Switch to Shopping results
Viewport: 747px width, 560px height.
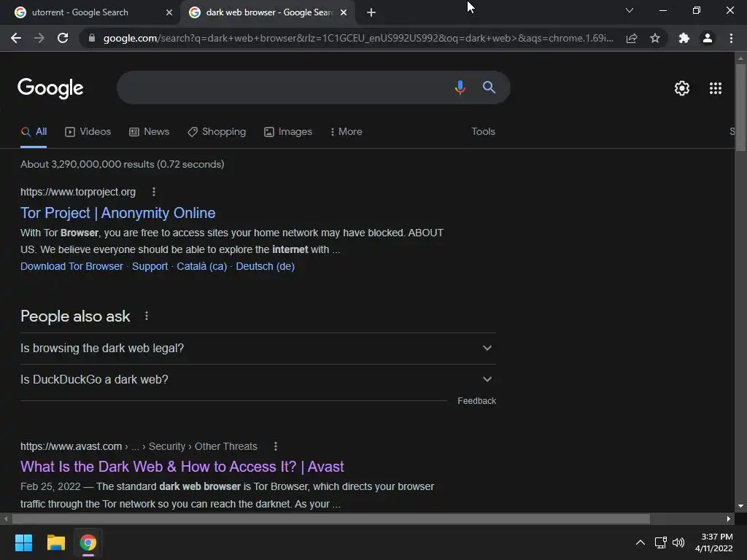coord(217,132)
